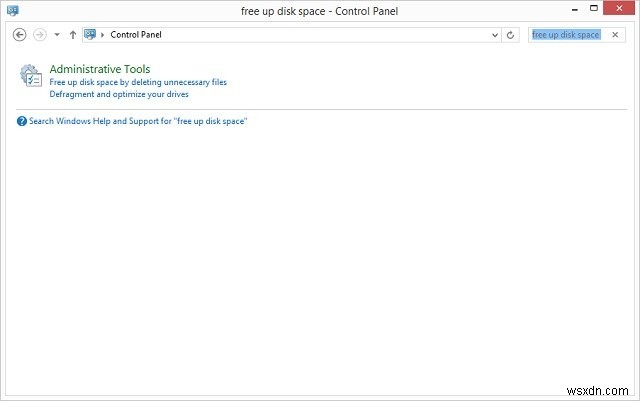Click the Control Panel icon in address bar

pyautogui.click(x=91, y=34)
